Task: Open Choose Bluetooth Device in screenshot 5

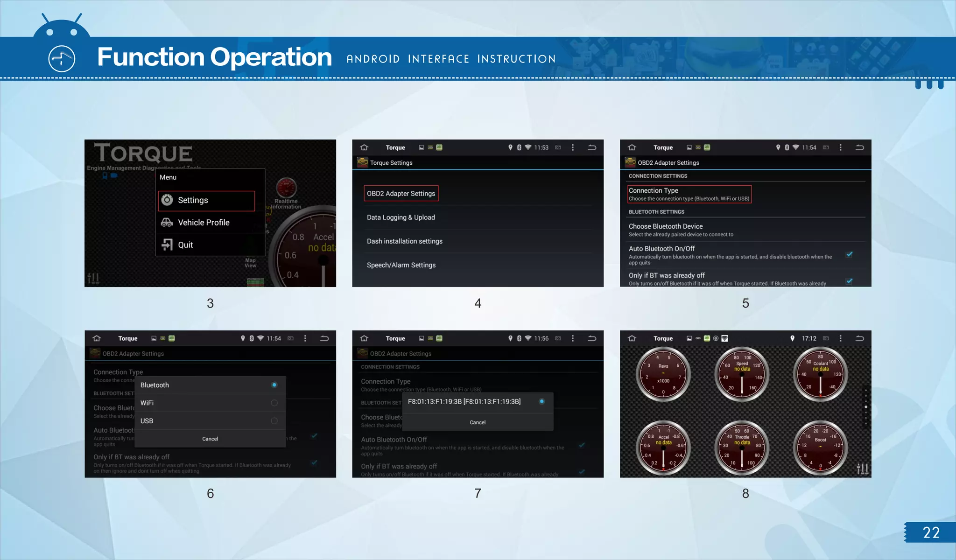Action: [745, 230]
